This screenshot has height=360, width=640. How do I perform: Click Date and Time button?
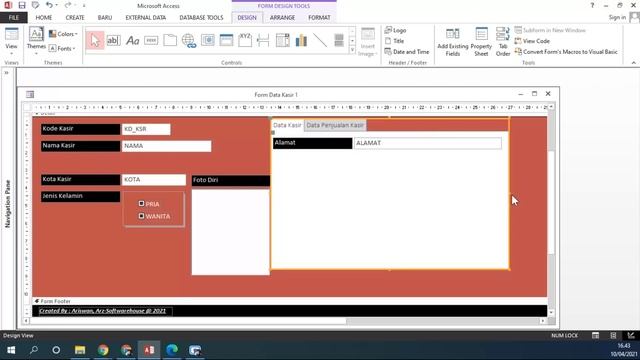pos(407,52)
